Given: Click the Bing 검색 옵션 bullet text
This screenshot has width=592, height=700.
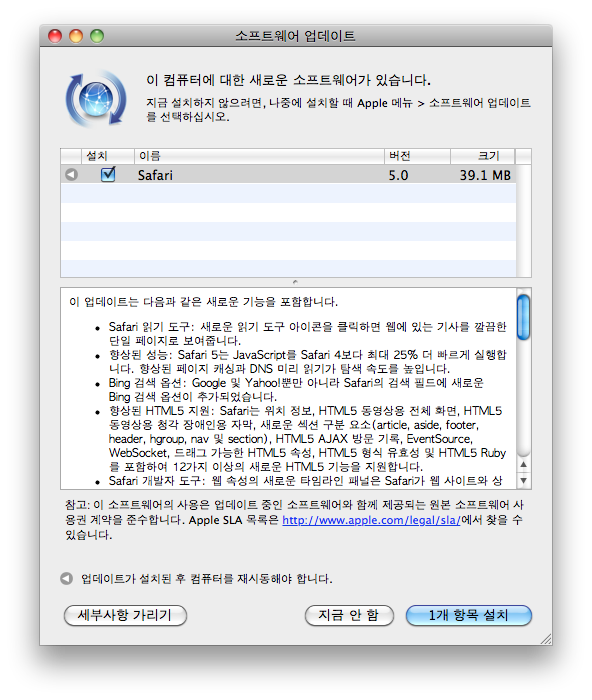Looking at the screenshot, I should click(x=296, y=390).
